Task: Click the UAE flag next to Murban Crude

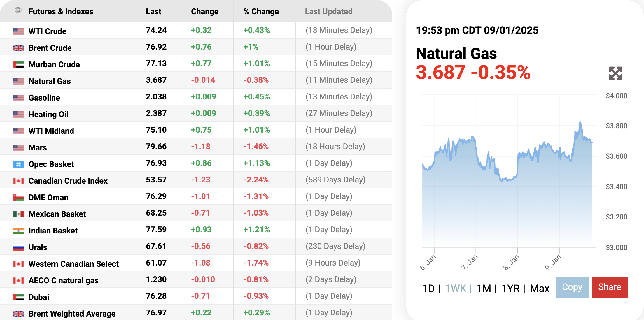Action: [x=18, y=64]
